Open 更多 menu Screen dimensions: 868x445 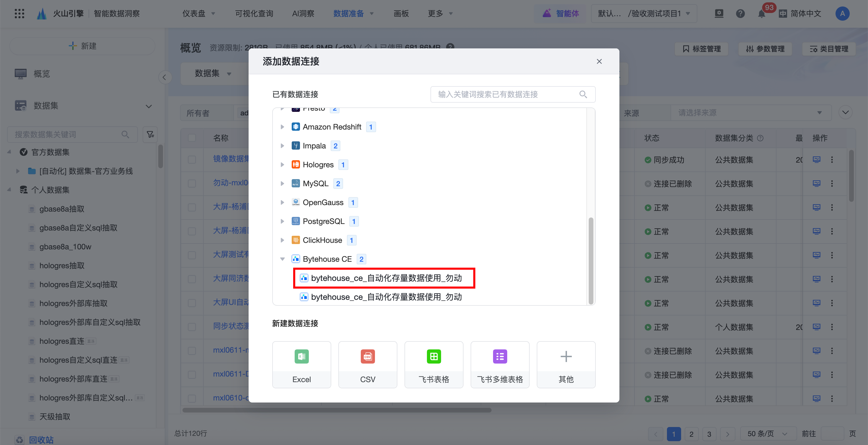(440, 14)
